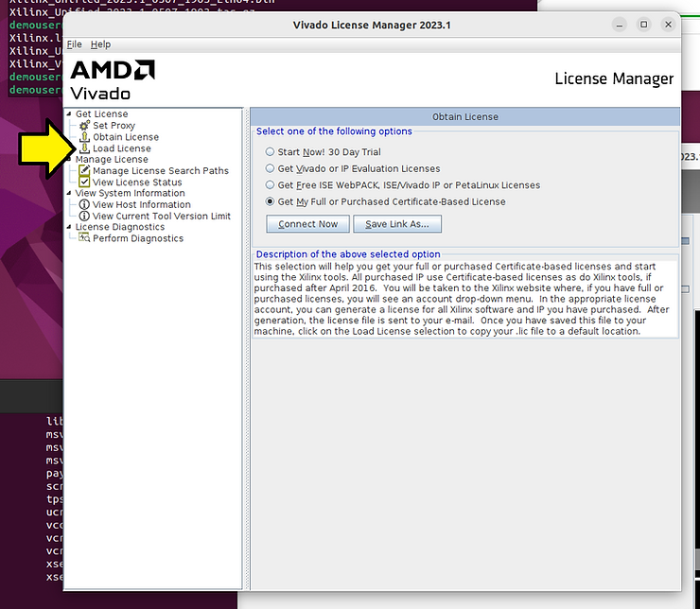Click the Connect Now button
The width and height of the screenshot is (700, 609).
pyautogui.click(x=307, y=224)
